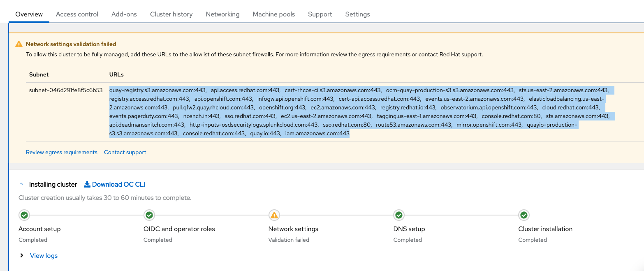Click the DNS setup completed checkmark icon

[x=398, y=215]
